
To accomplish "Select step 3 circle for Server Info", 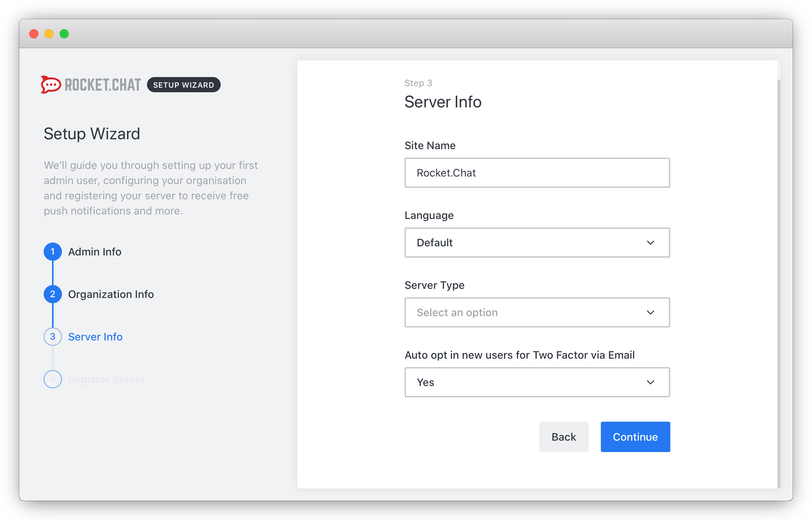I will click(53, 337).
